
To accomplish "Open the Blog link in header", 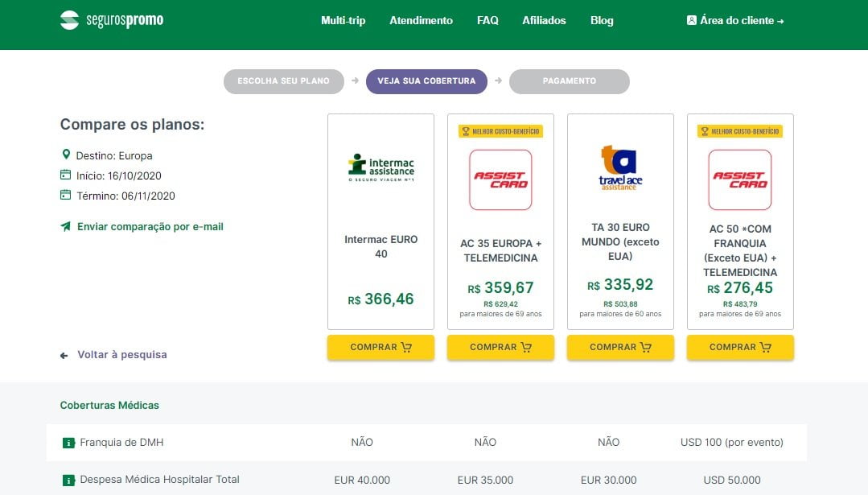I will point(602,21).
